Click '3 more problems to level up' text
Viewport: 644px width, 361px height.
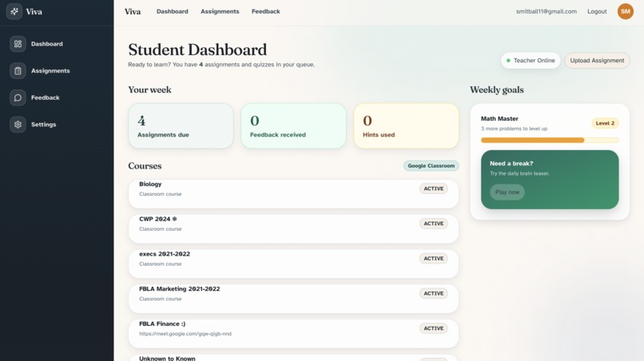pos(515,129)
